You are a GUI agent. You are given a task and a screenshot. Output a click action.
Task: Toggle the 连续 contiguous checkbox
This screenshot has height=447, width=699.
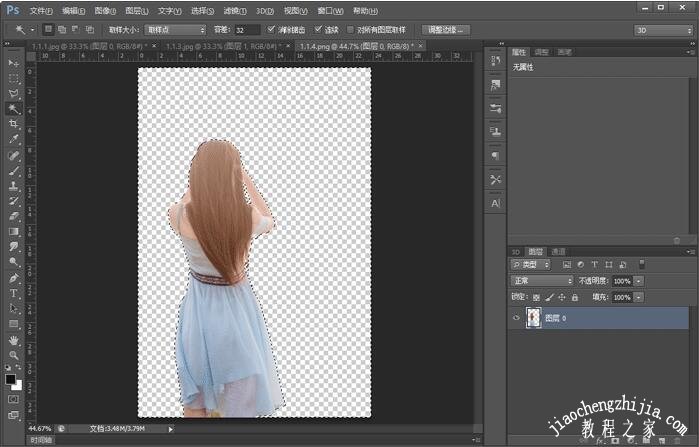click(319, 30)
